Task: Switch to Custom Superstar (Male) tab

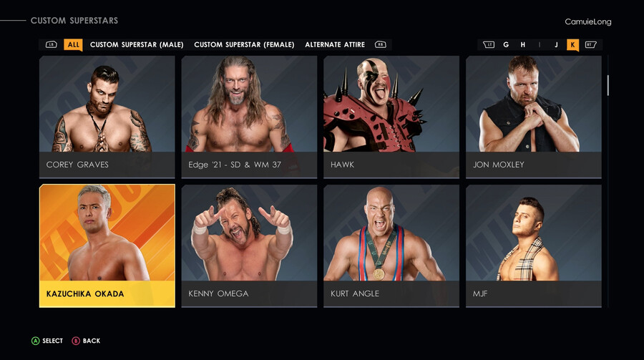Action: [137, 44]
